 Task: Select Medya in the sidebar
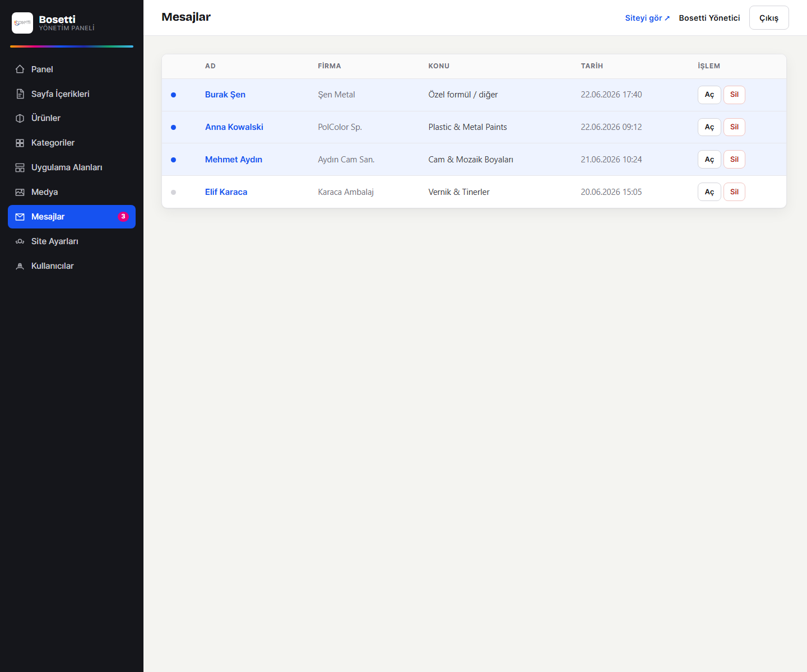(72, 192)
